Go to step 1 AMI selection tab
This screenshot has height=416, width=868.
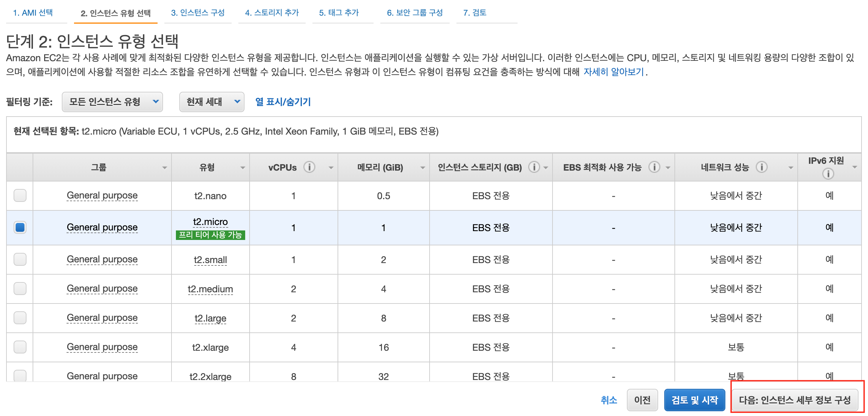coord(33,13)
